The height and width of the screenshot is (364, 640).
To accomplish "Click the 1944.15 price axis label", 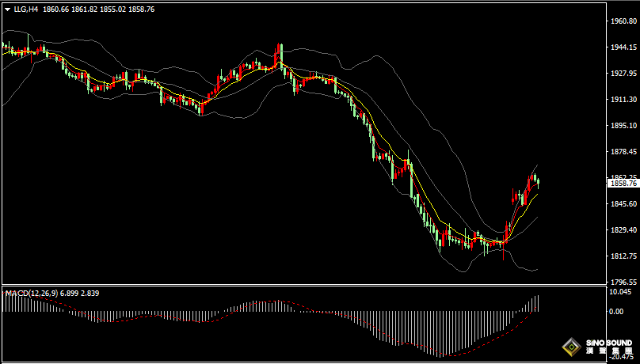I will [x=623, y=47].
